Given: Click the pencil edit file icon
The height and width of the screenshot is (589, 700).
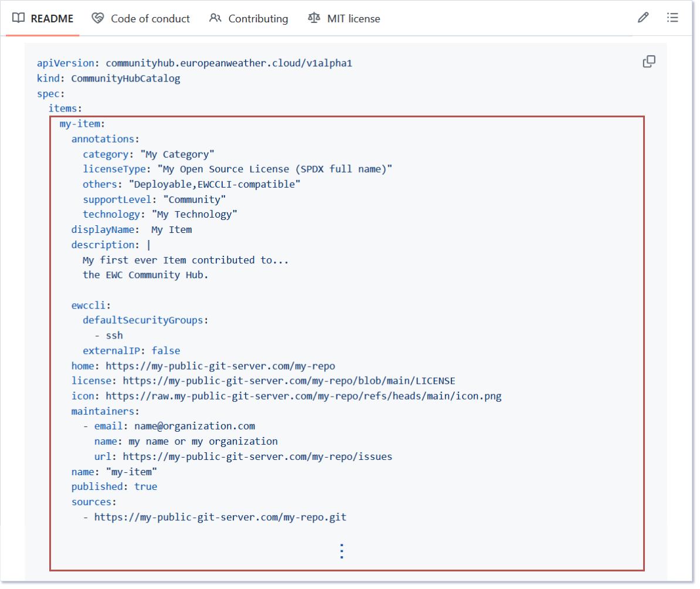Looking at the screenshot, I should (643, 18).
